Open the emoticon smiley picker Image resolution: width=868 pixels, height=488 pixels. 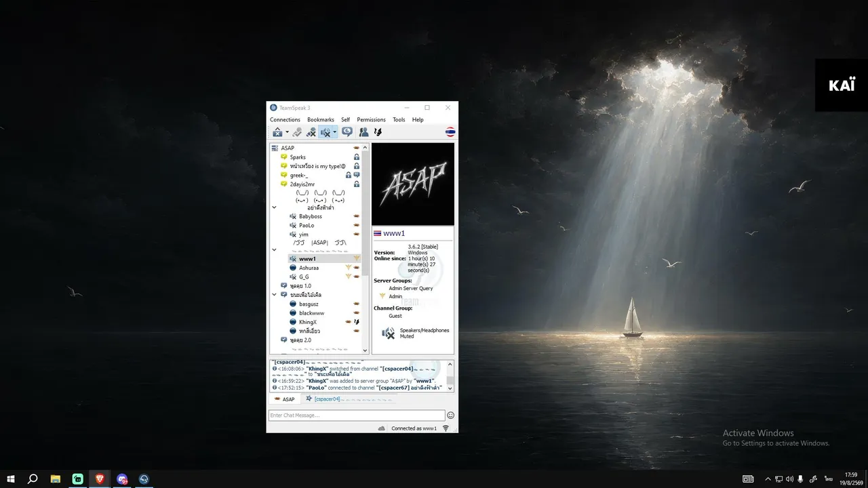[451, 415]
